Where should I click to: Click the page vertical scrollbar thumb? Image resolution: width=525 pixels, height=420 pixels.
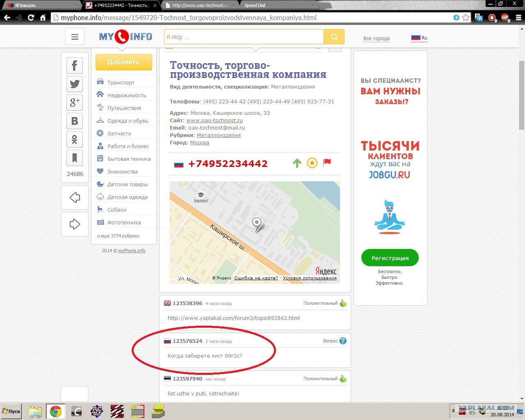(x=522, y=95)
